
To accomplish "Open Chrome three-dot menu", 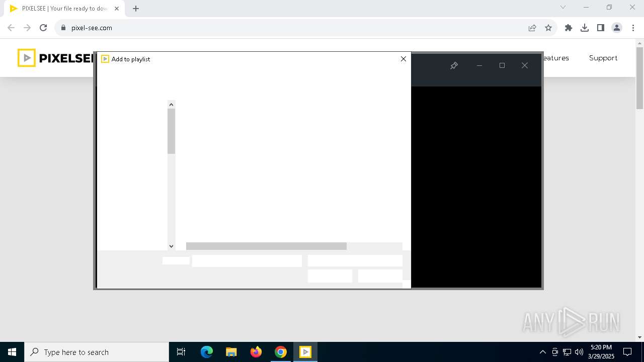I will pos(632,28).
